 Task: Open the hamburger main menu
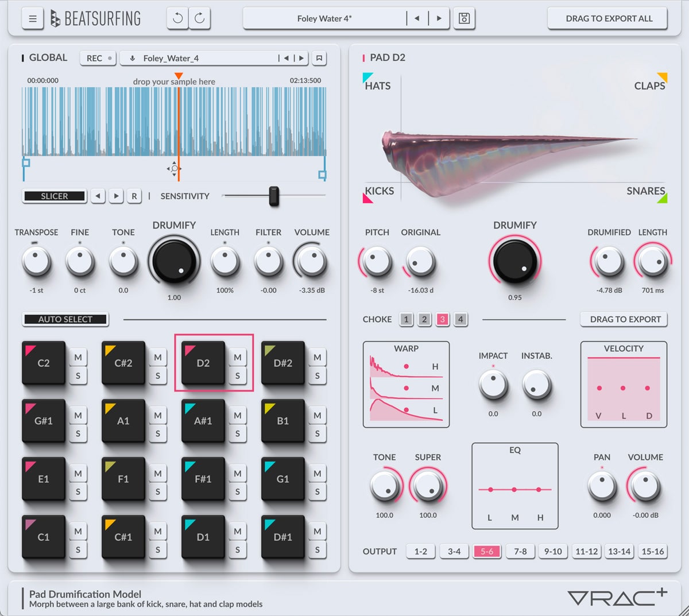click(33, 19)
